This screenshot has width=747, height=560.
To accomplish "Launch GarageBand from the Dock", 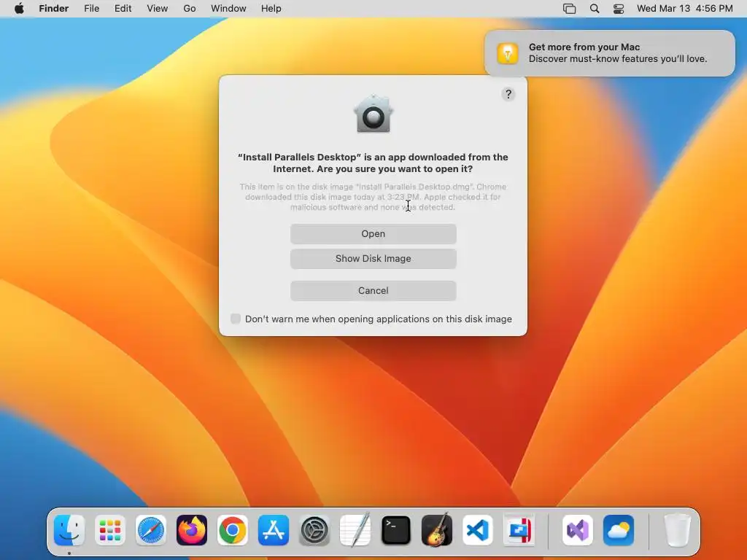I will (437, 530).
